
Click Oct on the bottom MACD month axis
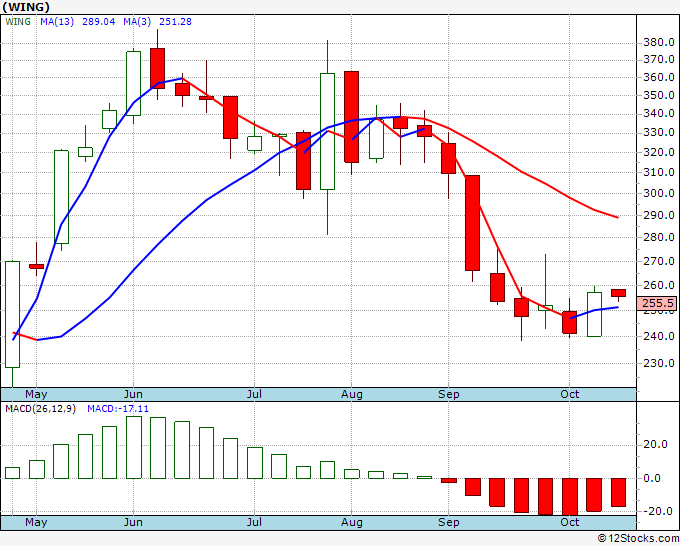click(x=569, y=522)
